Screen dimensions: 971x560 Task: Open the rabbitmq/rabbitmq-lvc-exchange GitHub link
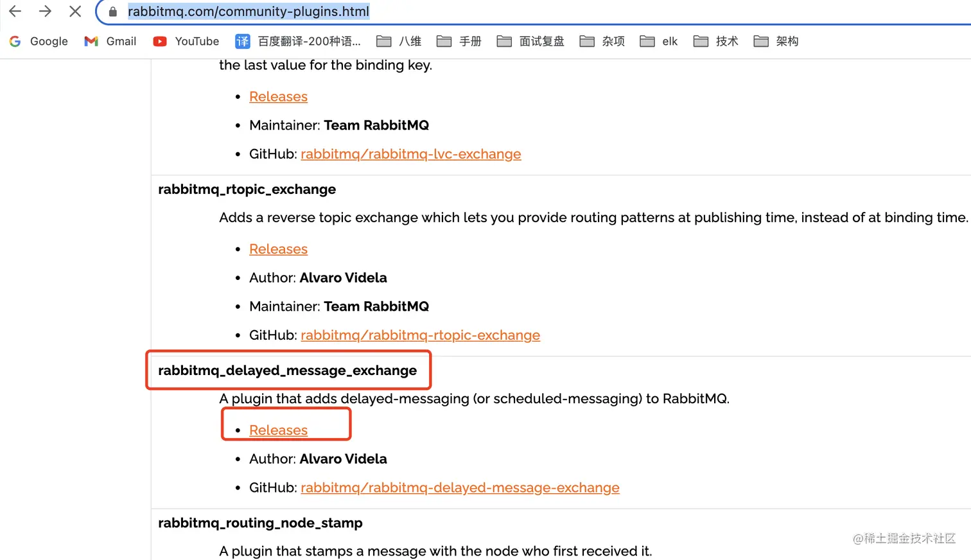411,154
